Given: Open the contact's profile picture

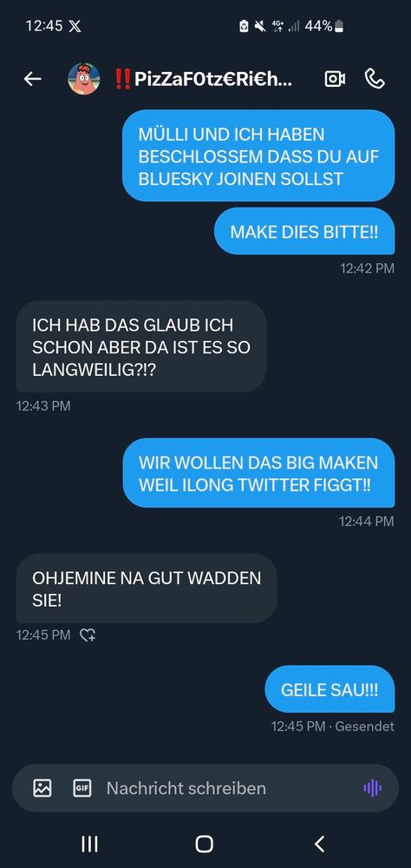Looking at the screenshot, I should click(x=84, y=79).
